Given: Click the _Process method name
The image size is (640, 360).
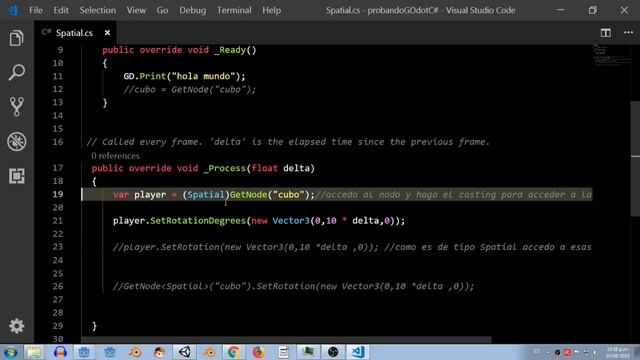Looking at the screenshot, I should (x=224, y=168).
